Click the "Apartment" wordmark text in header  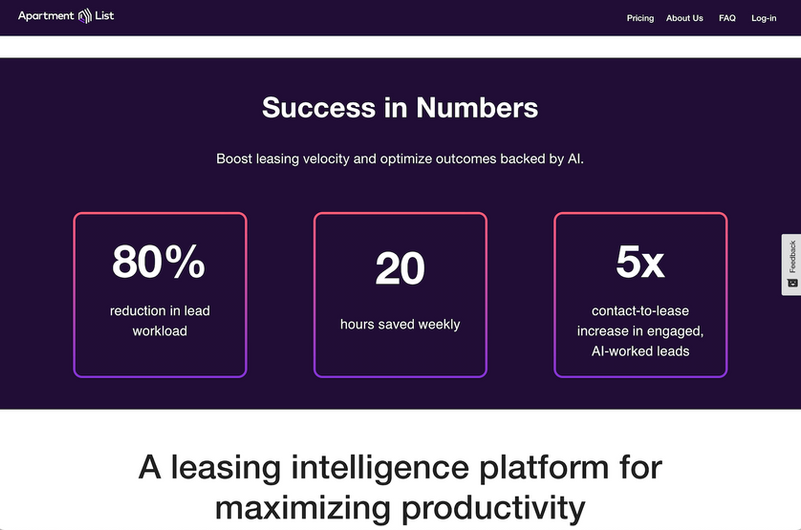[46, 16]
